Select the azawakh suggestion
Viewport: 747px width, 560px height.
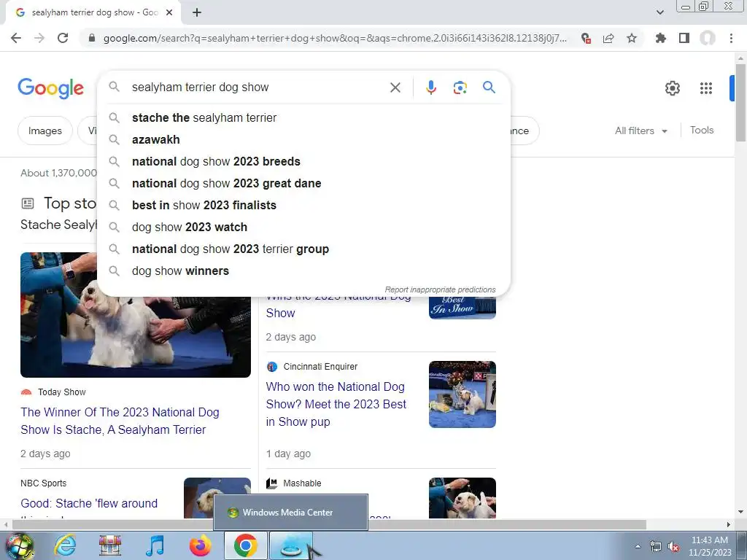(303, 139)
